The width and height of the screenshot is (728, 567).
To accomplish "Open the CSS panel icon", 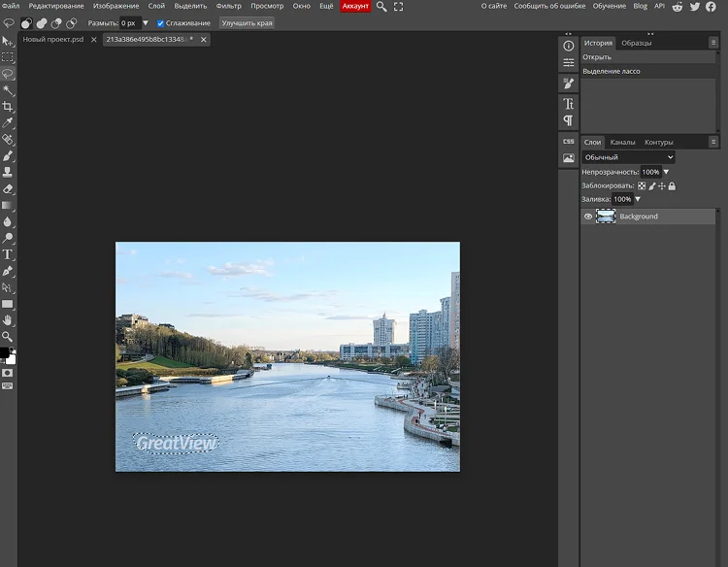I will 568,141.
